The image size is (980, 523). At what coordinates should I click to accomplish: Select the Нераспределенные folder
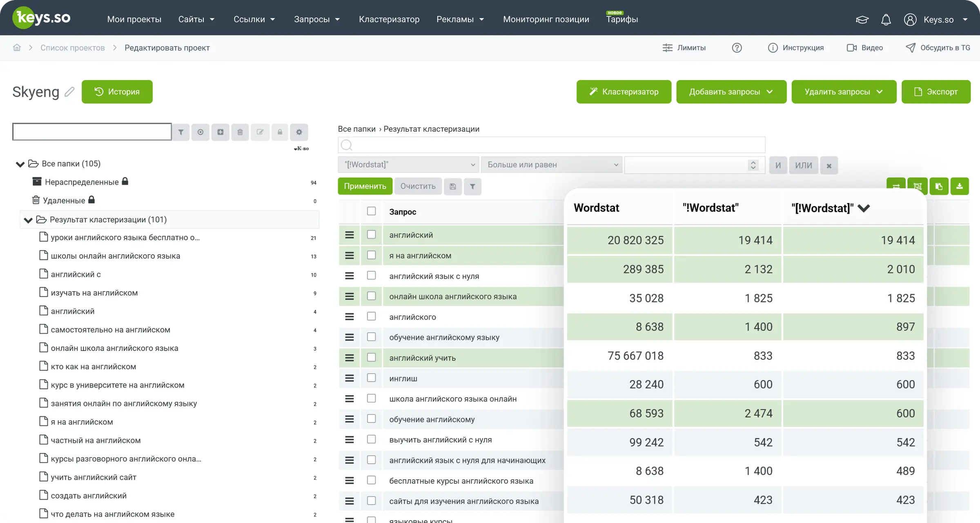(x=82, y=182)
